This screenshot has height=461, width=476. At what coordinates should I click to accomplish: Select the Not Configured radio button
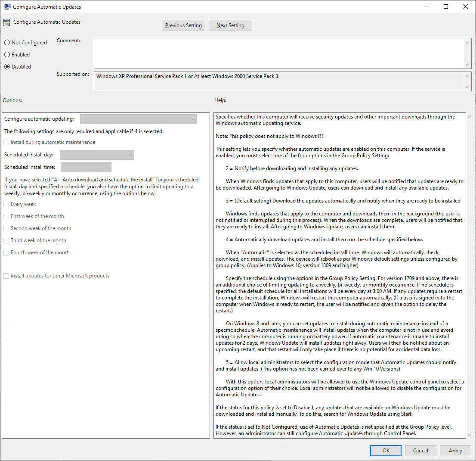point(7,43)
